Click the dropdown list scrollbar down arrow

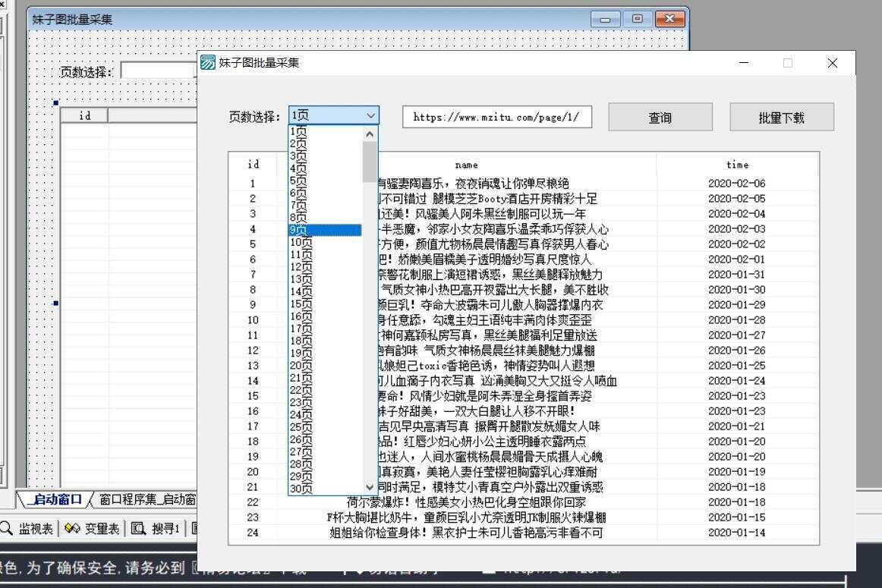click(369, 488)
